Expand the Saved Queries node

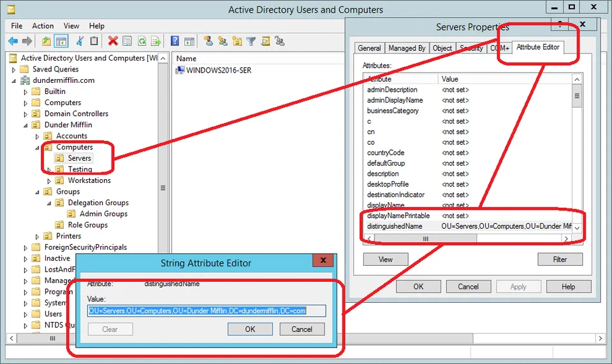pos(13,70)
